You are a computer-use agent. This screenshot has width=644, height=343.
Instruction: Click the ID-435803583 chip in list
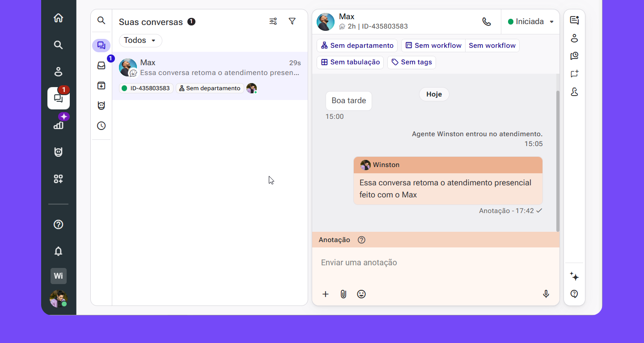[146, 88]
